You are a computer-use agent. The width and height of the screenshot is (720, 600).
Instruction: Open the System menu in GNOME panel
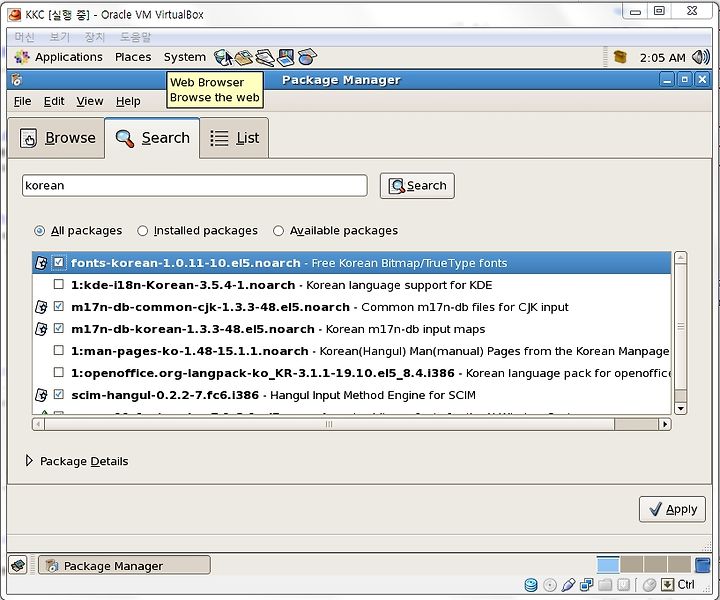coord(185,57)
